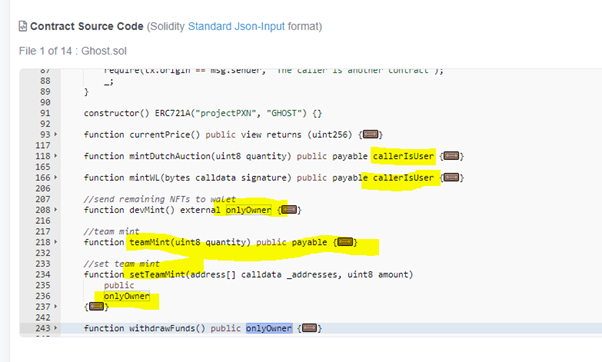The height and width of the screenshot is (362, 602).
Task: Click line number 243 in gutter
Action: (x=43, y=328)
